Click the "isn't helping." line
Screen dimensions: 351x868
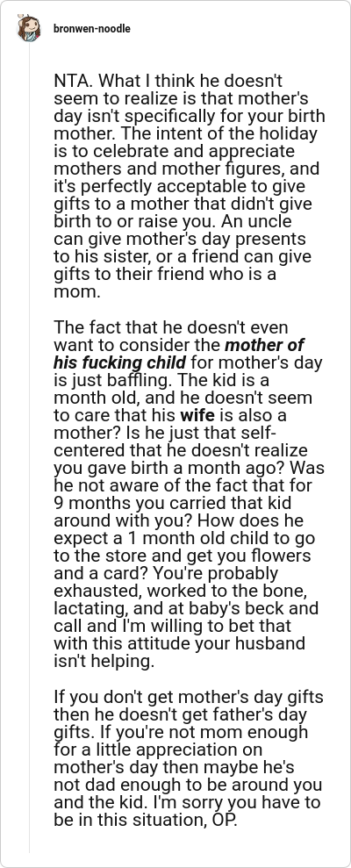[x=104, y=662]
